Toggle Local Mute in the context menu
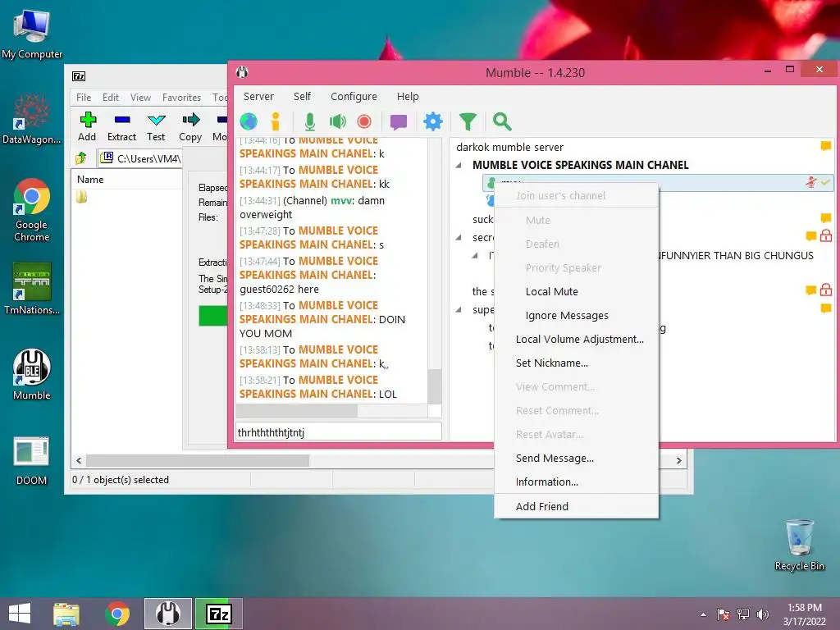This screenshot has width=840, height=630. [x=576, y=291]
